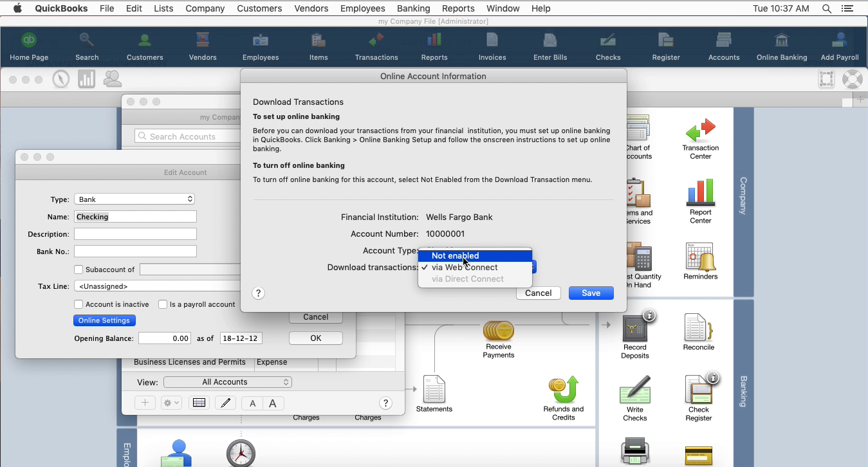Viewport: 868px width, 467px height.
Task: Open the Type dropdown in Edit Account
Action: tap(134, 199)
